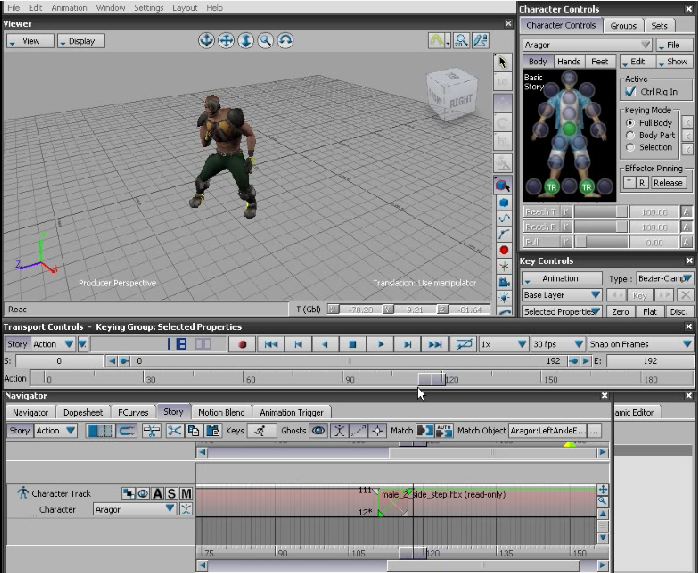Open the Character Aragor dropdown in Character Track
The width and height of the screenshot is (698, 573).
tap(135, 509)
